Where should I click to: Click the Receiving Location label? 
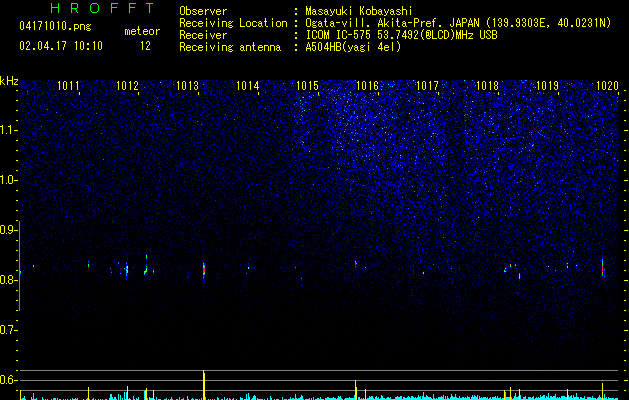[x=233, y=23]
